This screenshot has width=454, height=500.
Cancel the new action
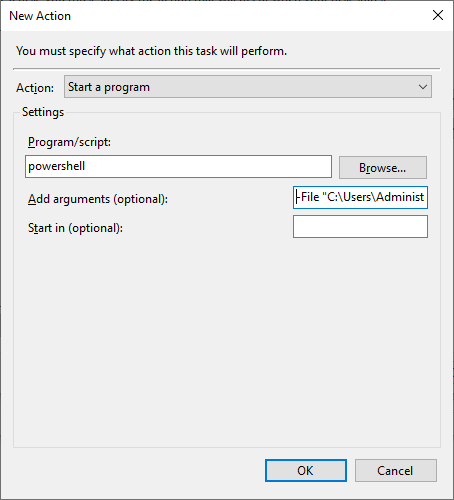coord(396,470)
